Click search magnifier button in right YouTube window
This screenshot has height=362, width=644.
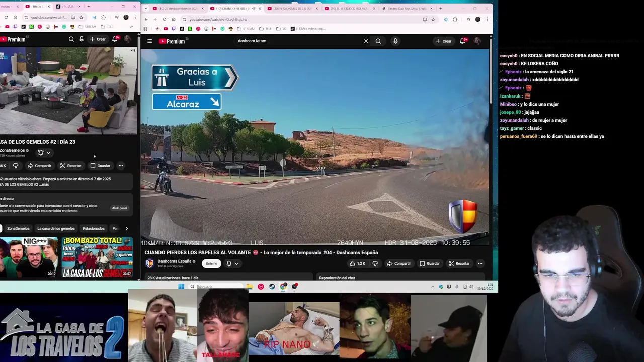[378, 41]
